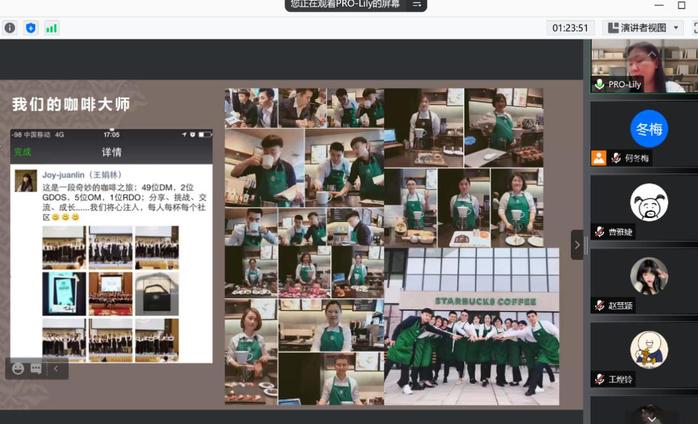This screenshot has width=698, height=424.
Task: Show earlier participants with the up chevron
Action: coord(652,53)
